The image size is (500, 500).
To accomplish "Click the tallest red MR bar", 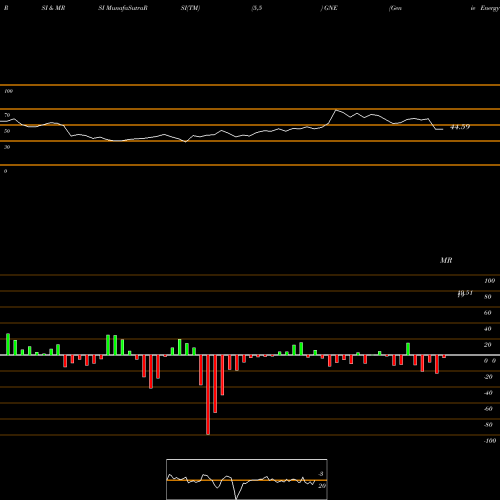I will tap(208, 395).
